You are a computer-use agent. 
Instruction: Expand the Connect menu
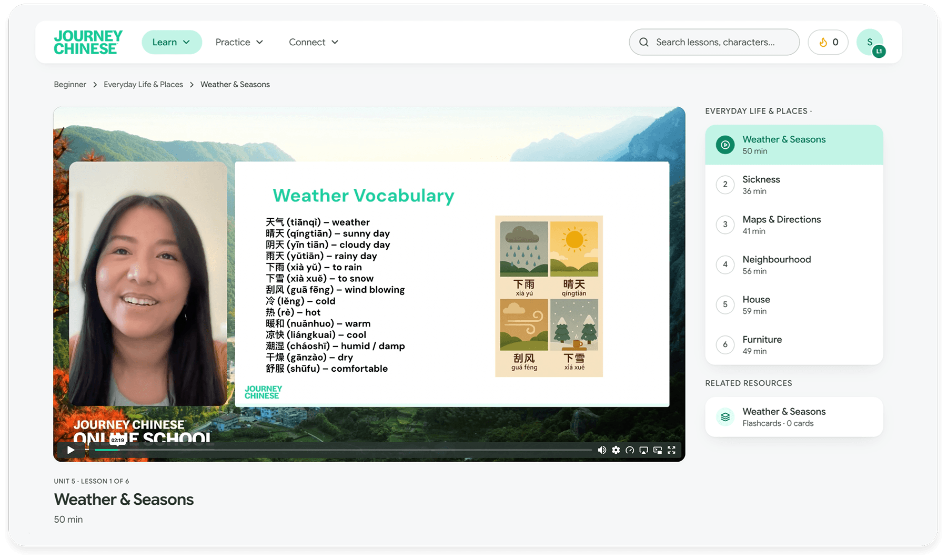(314, 42)
